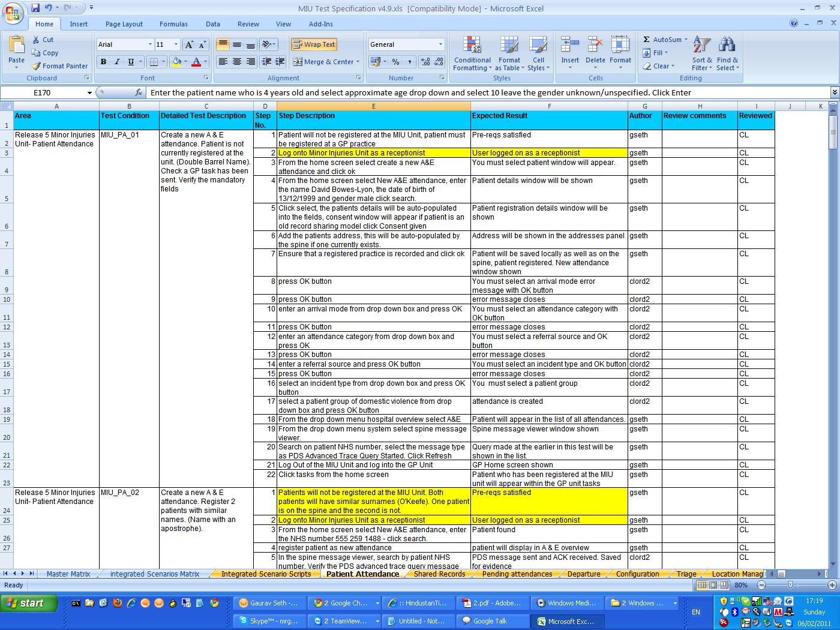Expand the formula bar
The width and height of the screenshot is (840, 630).
(x=835, y=92)
